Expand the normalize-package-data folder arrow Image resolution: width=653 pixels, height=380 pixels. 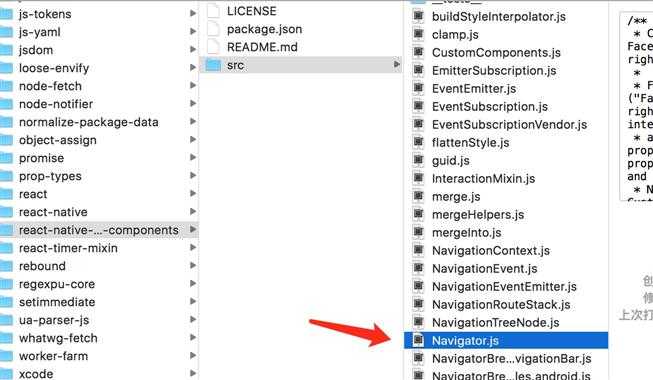pos(193,121)
